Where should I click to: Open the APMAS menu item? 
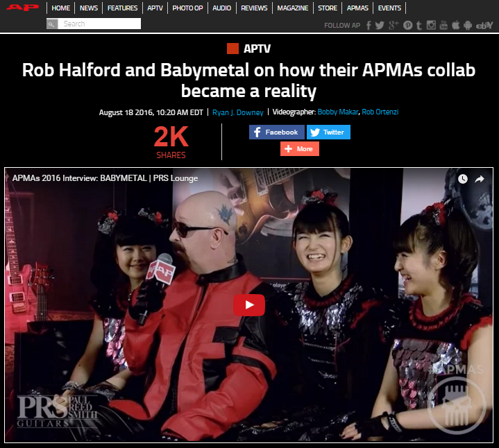coord(357,8)
